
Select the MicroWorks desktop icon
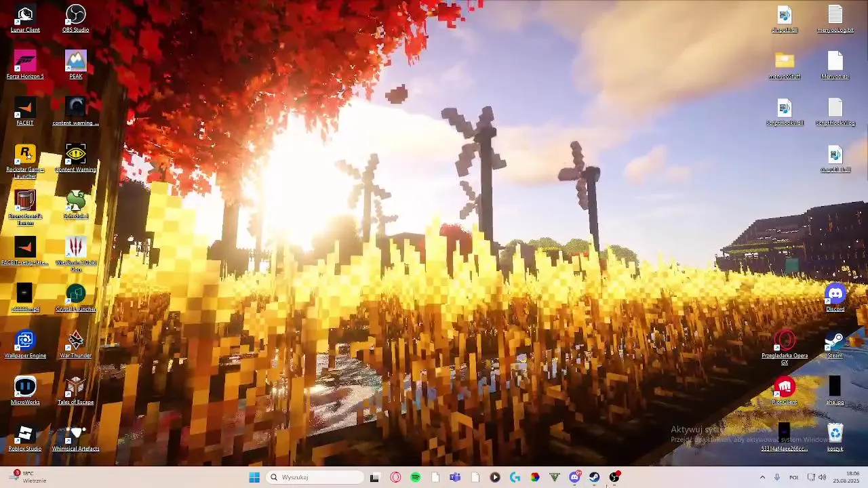coord(25,391)
